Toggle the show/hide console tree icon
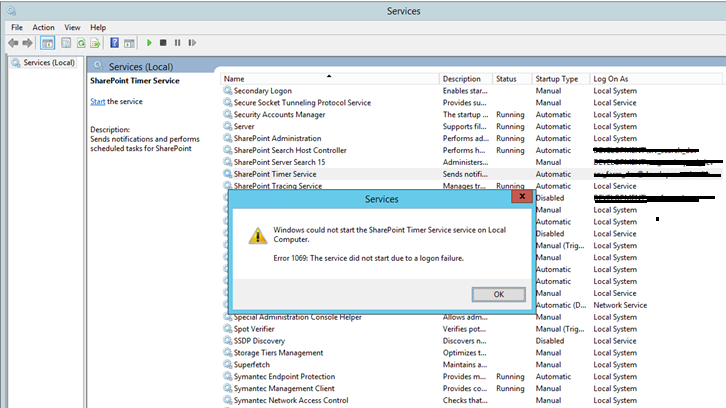 47,43
